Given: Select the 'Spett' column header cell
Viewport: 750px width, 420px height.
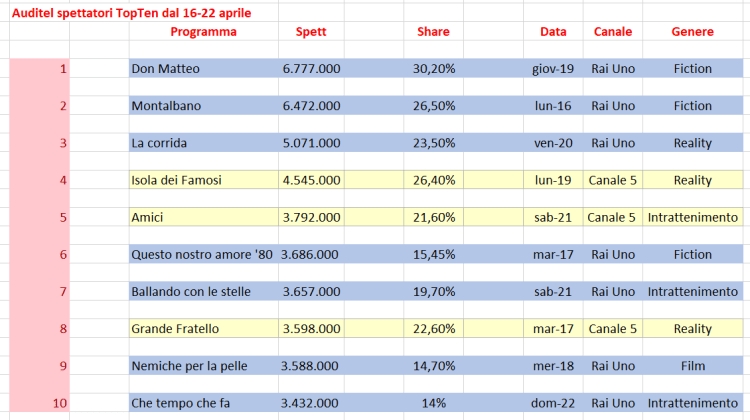Looking at the screenshot, I should point(311,32).
